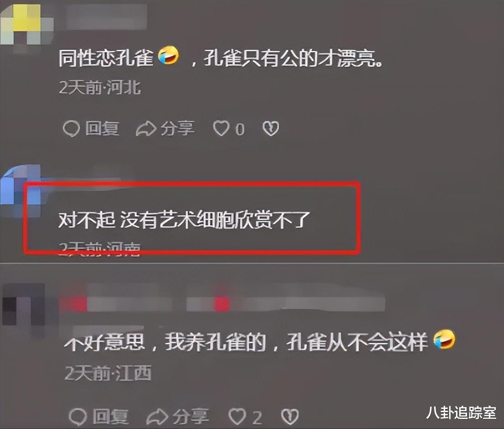This screenshot has width=504, height=429.
Task: Click 分享 text under Jiangxi comment
Action: (191, 417)
